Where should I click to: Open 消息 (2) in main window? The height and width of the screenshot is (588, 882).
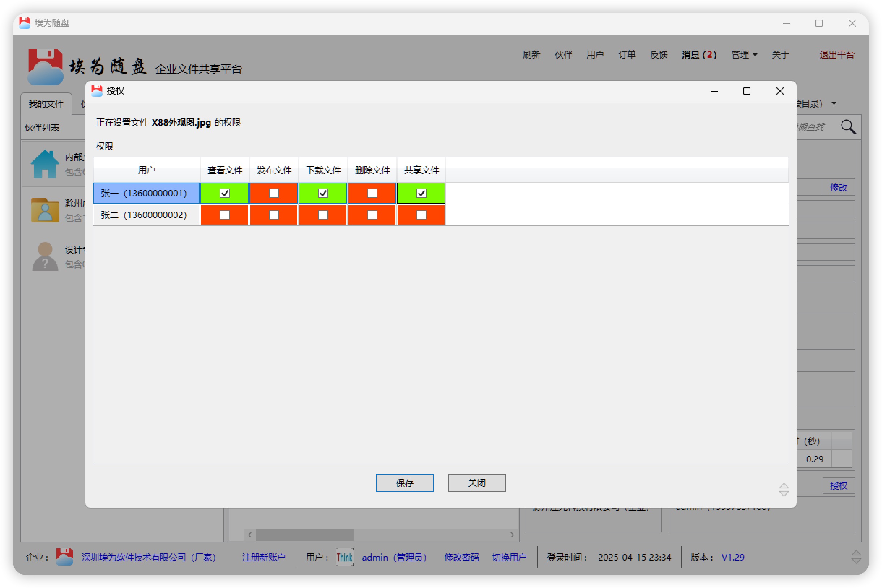coord(699,55)
